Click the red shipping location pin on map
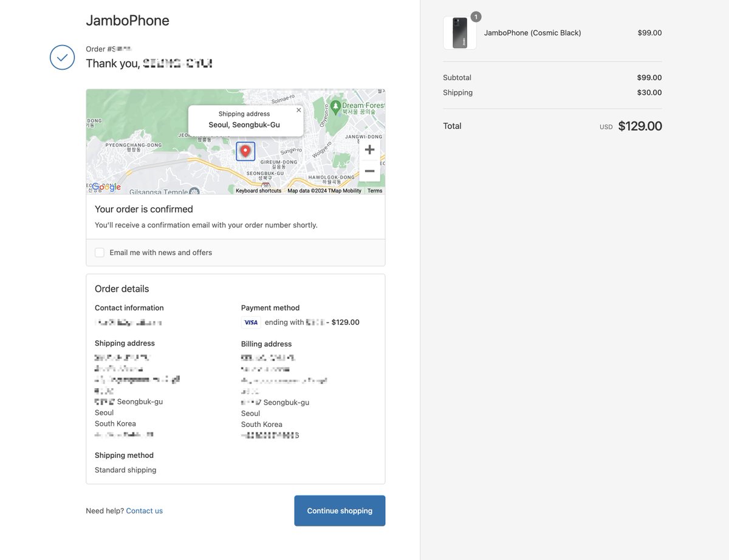Viewport: 729px width, 560px height. click(x=245, y=151)
